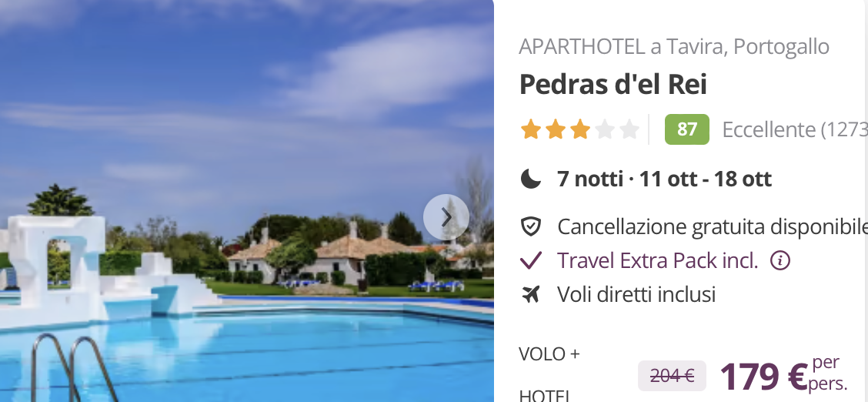
Task: Click the moon nights icon
Action: click(531, 179)
